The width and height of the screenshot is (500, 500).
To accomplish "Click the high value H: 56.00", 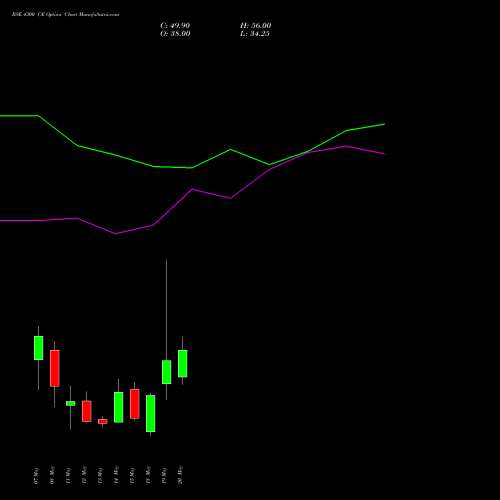I will tap(255, 26).
